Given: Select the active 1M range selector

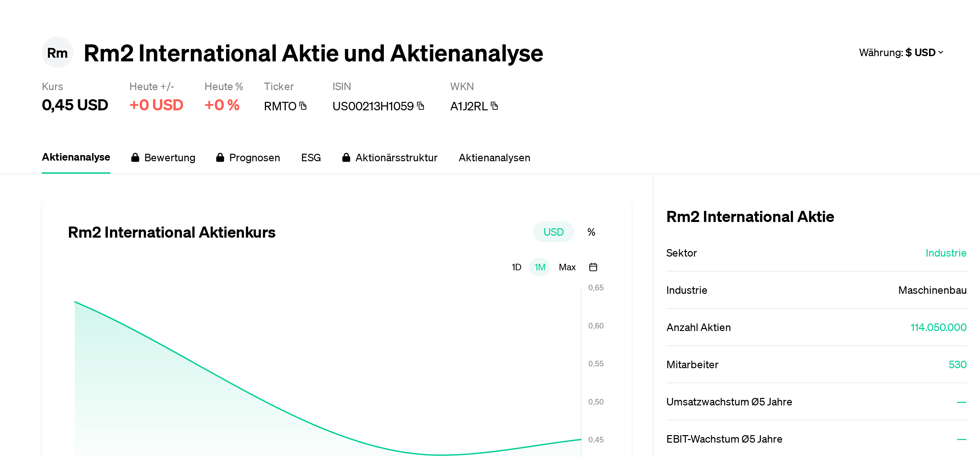Looking at the screenshot, I should pyautogui.click(x=540, y=267).
